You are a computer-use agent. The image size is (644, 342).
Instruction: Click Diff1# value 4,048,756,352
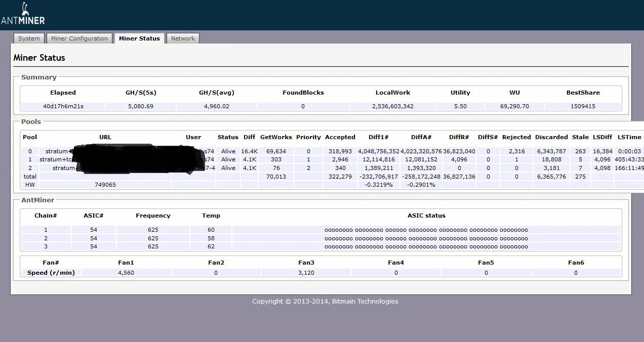point(379,151)
